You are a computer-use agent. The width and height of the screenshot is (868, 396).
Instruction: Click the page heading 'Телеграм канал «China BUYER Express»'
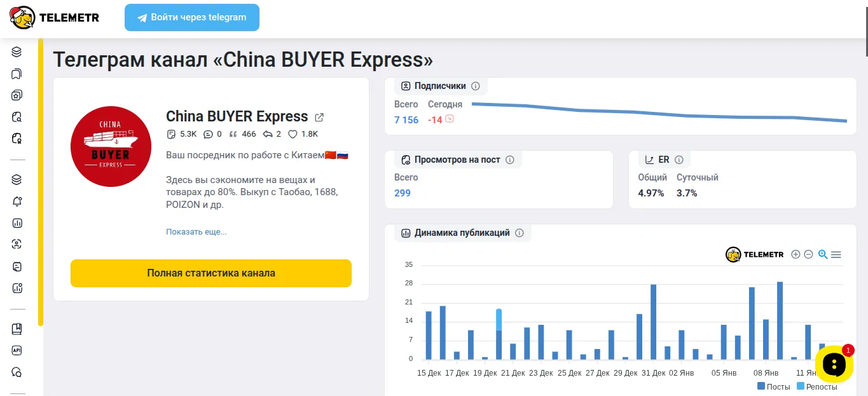243,60
